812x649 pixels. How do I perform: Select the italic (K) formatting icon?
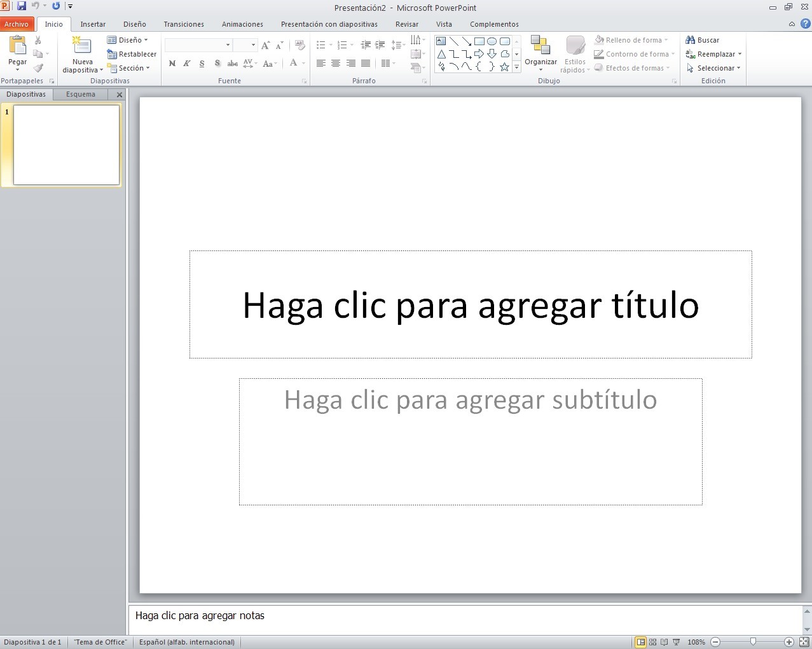[186, 64]
